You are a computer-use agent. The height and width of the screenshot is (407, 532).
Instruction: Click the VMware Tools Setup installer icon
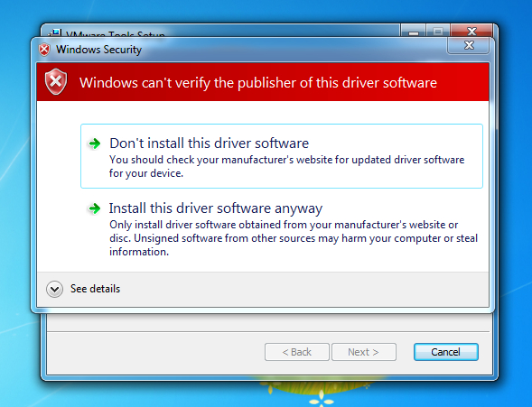pos(54,32)
